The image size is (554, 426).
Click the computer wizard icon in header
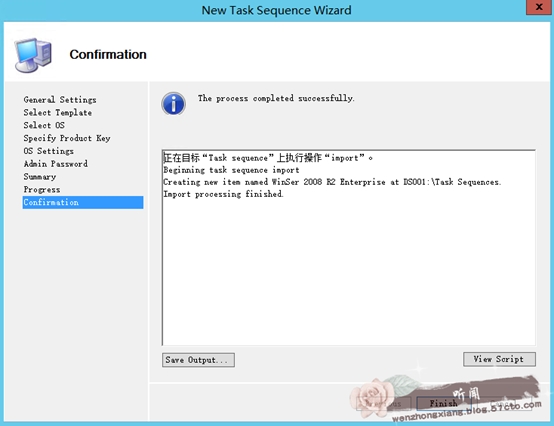point(33,55)
